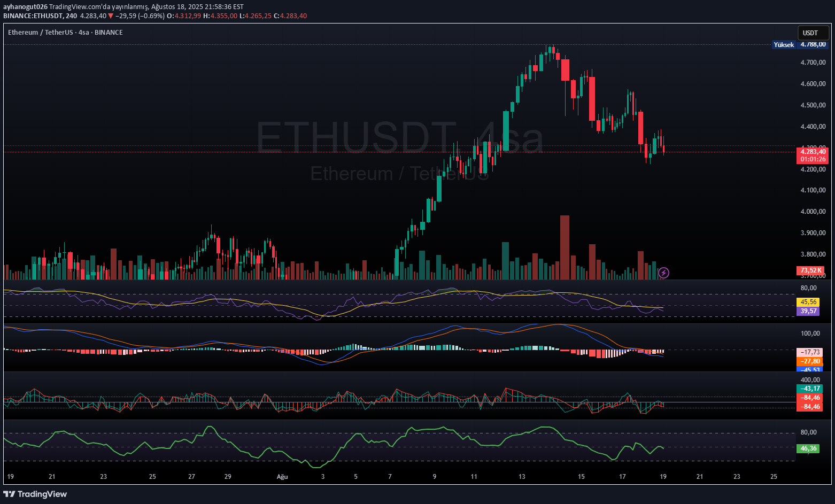This screenshot has width=835, height=504.
Task: Click the TradingView logo at bottom left
Action: pyautogui.click(x=35, y=494)
